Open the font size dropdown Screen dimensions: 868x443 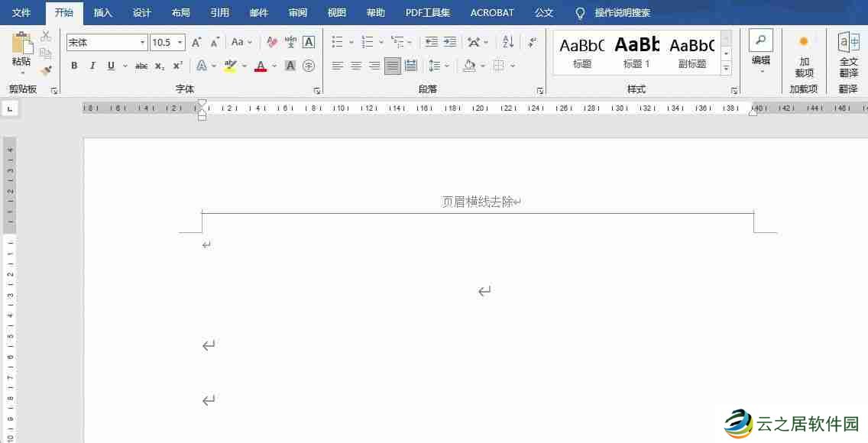click(x=180, y=42)
